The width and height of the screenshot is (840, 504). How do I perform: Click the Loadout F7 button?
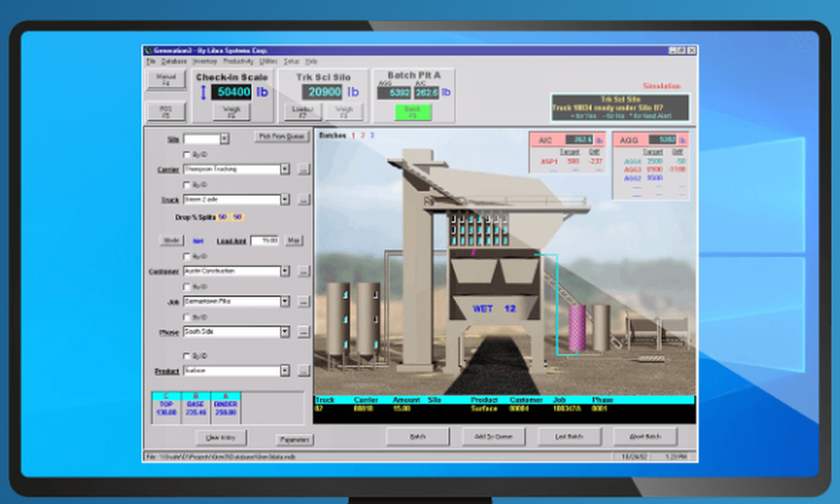pos(302,112)
